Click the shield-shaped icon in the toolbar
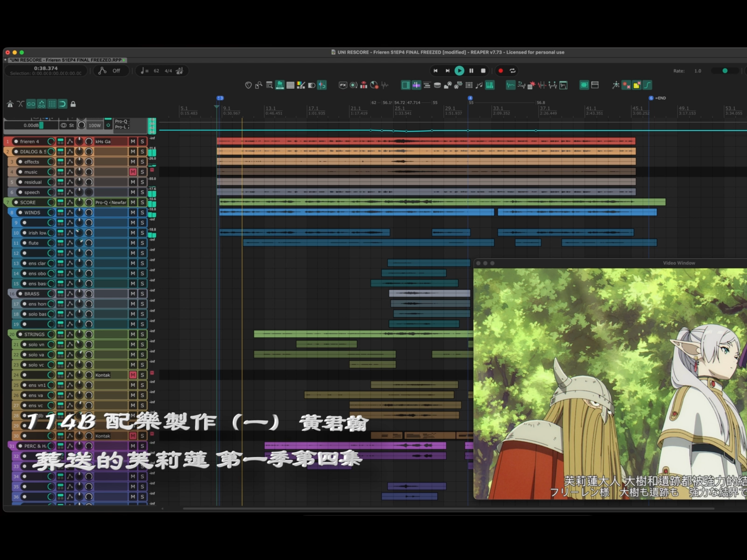This screenshot has height=560, width=747. 248,85
